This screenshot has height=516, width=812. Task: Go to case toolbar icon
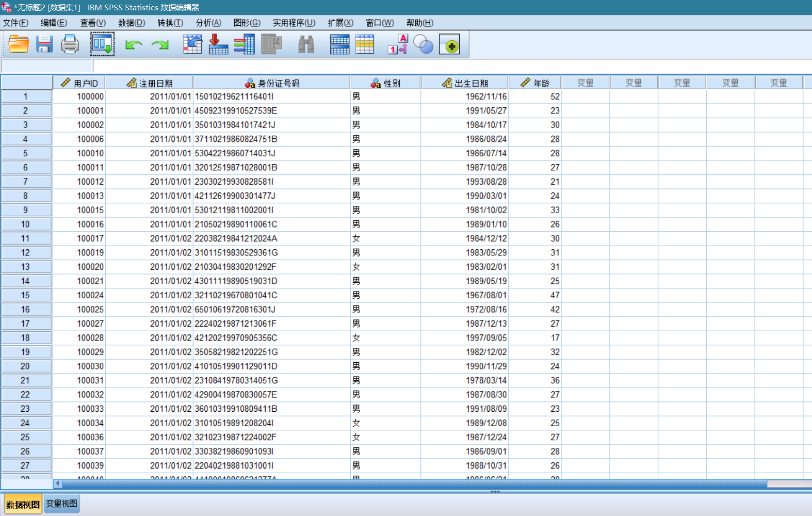pos(192,44)
